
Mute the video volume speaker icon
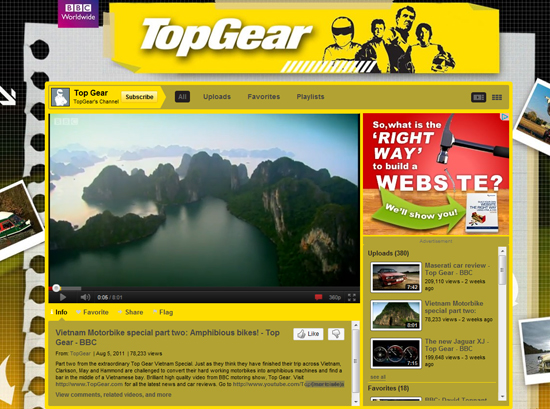tap(85, 297)
